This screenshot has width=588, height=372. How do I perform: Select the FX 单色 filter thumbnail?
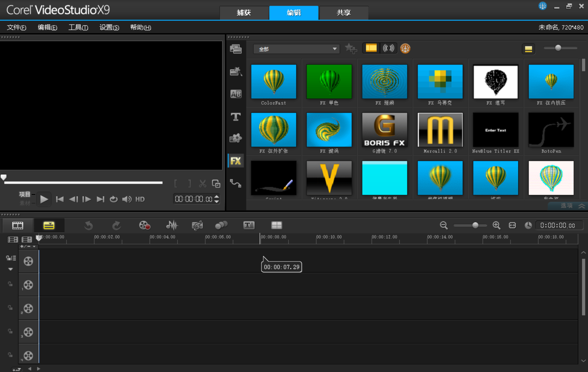click(329, 82)
